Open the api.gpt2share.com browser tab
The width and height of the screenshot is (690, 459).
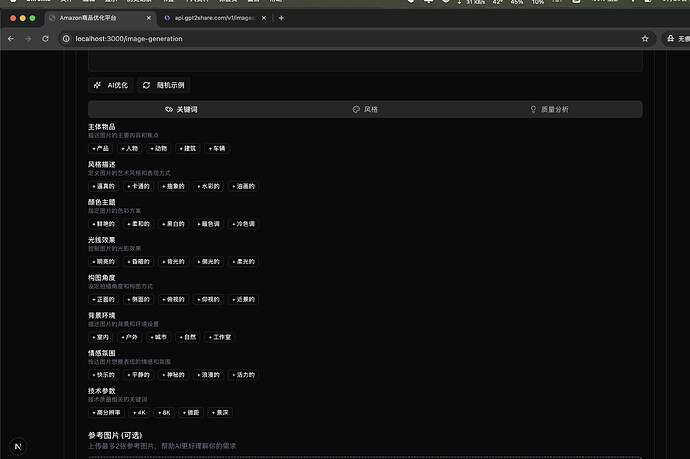click(214, 18)
